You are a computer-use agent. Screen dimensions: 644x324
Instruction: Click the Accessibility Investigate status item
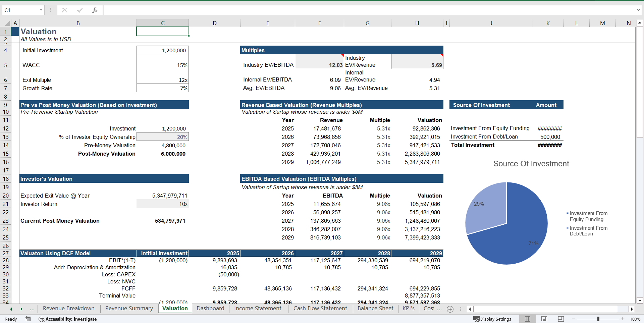tap(68, 319)
